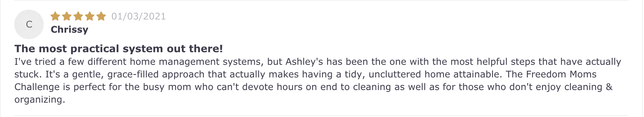This screenshot has width=644, height=117.
Task: Click the ampersand after enjoy cleaning
Action: pyautogui.click(x=609, y=87)
